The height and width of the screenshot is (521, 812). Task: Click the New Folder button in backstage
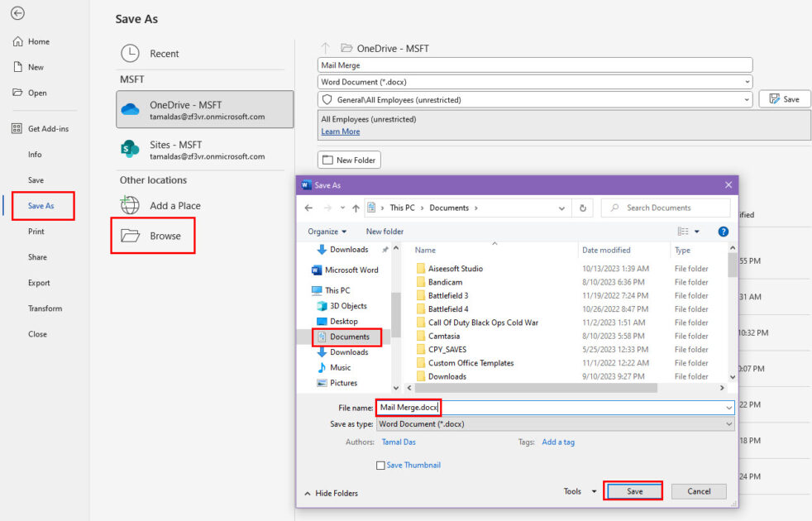(349, 160)
